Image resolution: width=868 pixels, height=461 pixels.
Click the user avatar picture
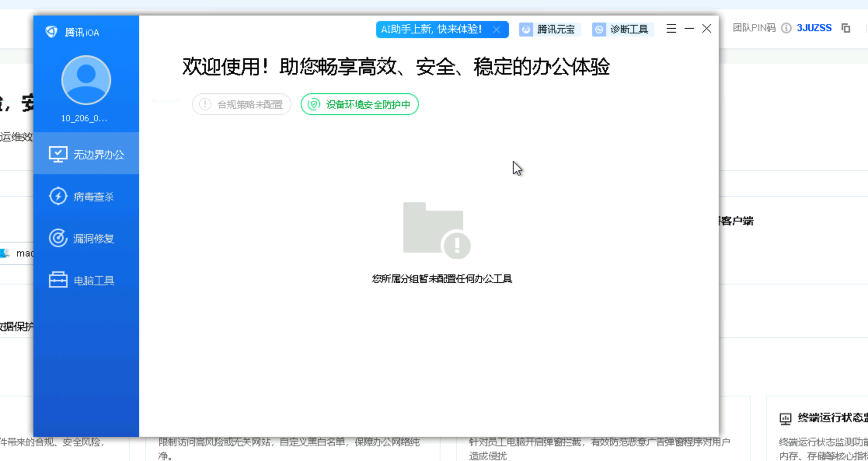pyautogui.click(x=86, y=80)
